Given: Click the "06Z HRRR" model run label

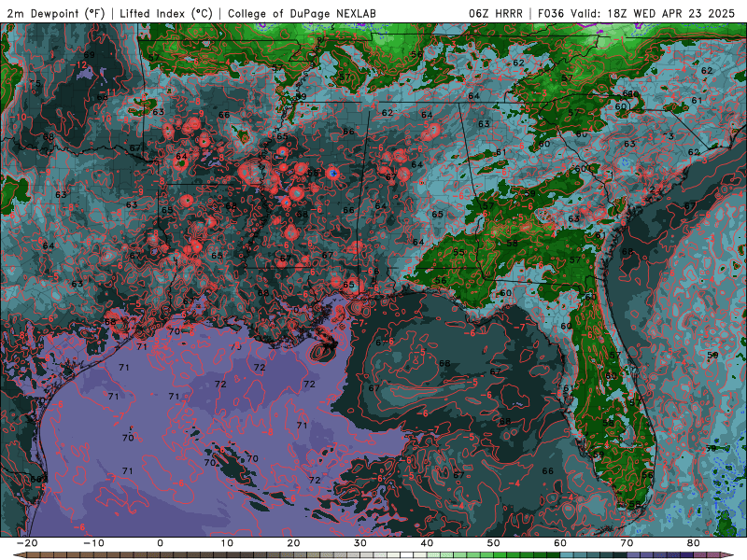Looking at the screenshot, I should (x=495, y=13).
